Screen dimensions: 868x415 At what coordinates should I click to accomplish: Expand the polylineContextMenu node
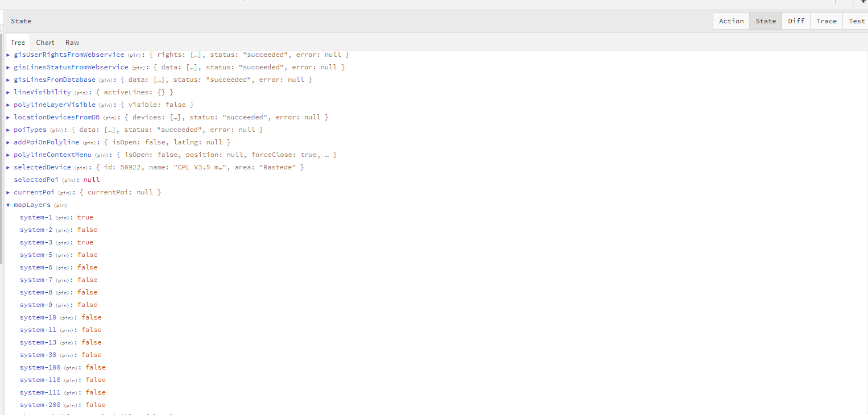(x=8, y=155)
